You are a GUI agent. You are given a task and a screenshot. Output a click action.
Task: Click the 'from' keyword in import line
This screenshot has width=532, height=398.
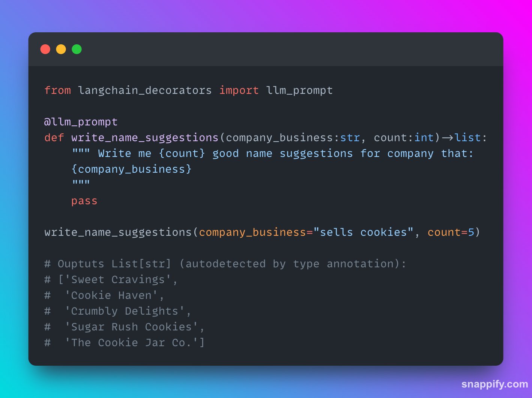point(58,90)
